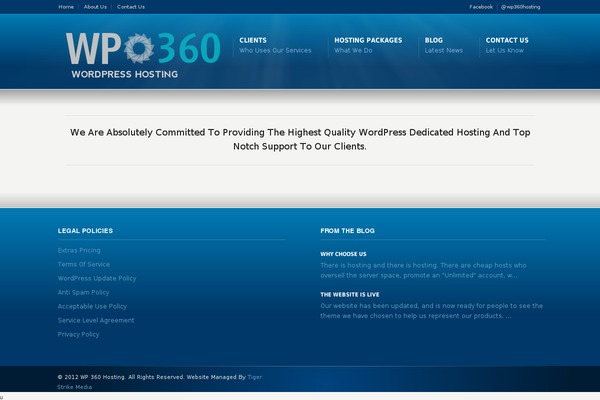Image resolution: width=600 pixels, height=400 pixels.
Task: Go to About Us page
Action: (95, 6)
